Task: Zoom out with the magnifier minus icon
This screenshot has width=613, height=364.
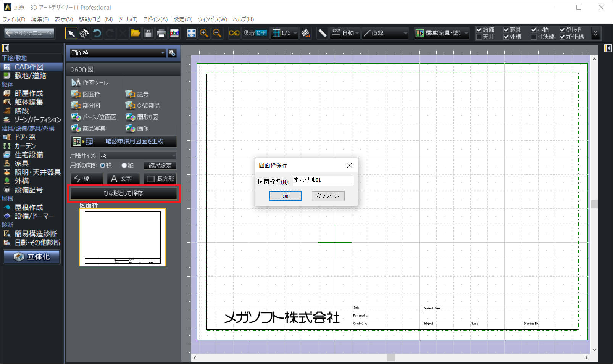Action: click(217, 34)
